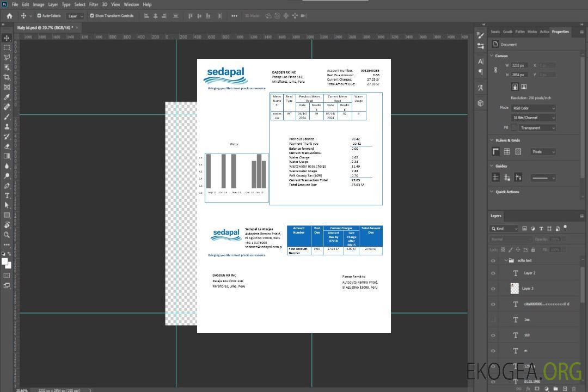
Task: Hide Layer 2 using its eye icon
Action: (493, 273)
